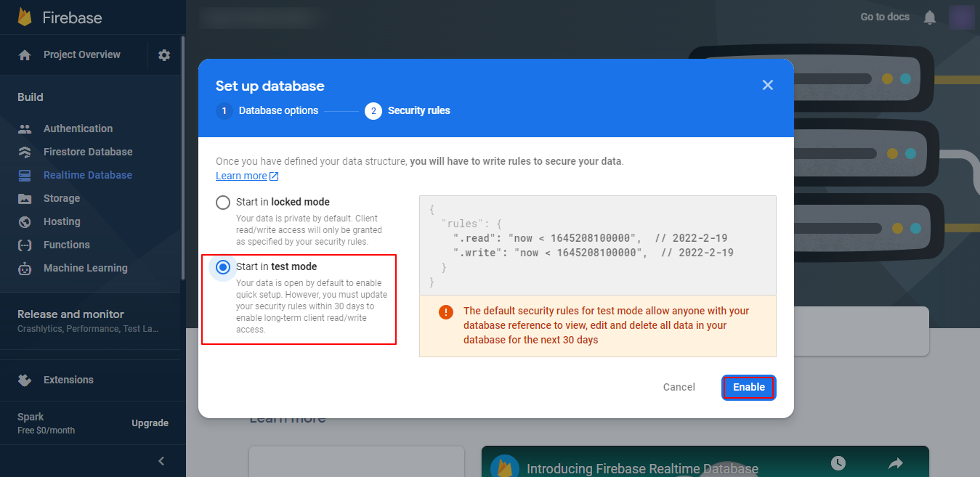
Task: Open the notifications bell
Action: (x=930, y=17)
